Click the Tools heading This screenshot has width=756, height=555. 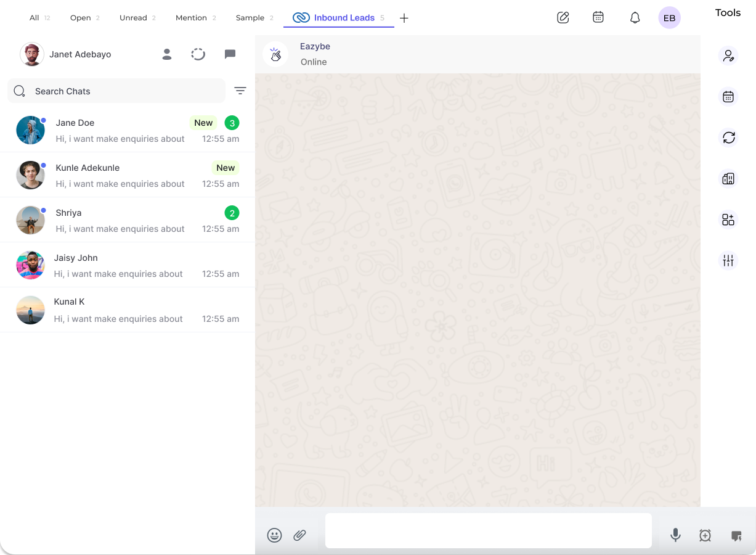(728, 12)
